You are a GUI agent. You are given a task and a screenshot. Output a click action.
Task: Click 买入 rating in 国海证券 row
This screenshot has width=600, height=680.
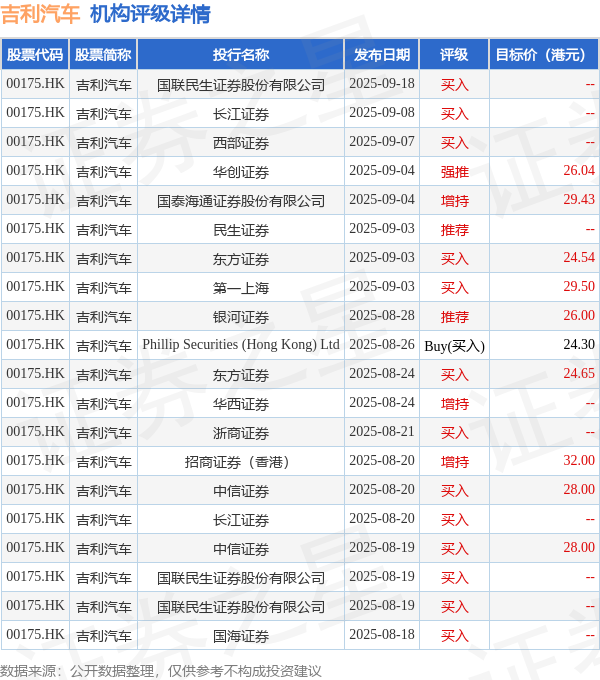(x=454, y=636)
